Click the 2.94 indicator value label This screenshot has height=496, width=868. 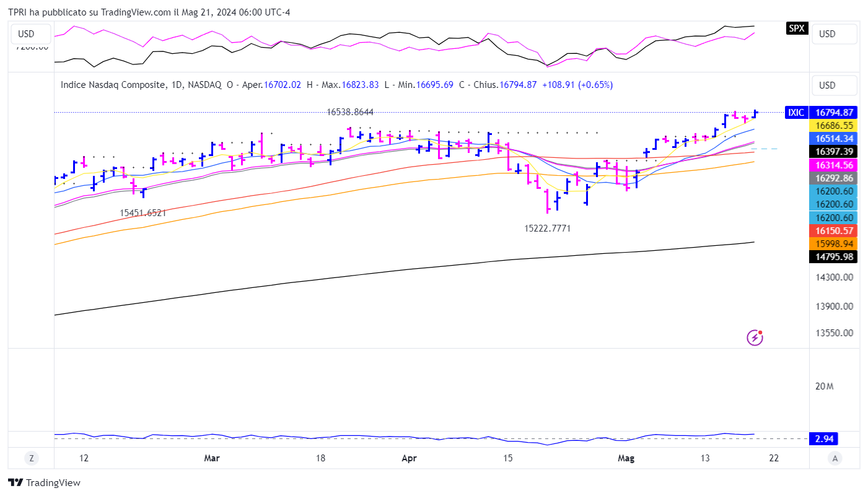coord(823,439)
